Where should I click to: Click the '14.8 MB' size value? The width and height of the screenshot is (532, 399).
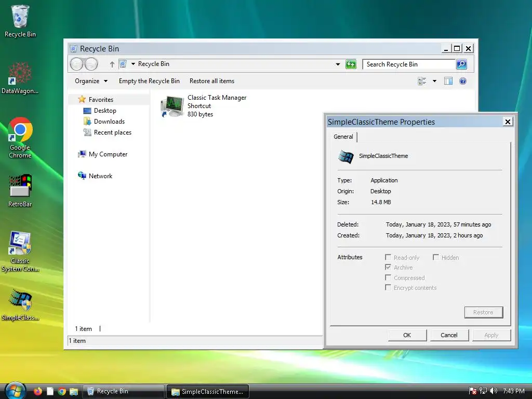(381, 202)
